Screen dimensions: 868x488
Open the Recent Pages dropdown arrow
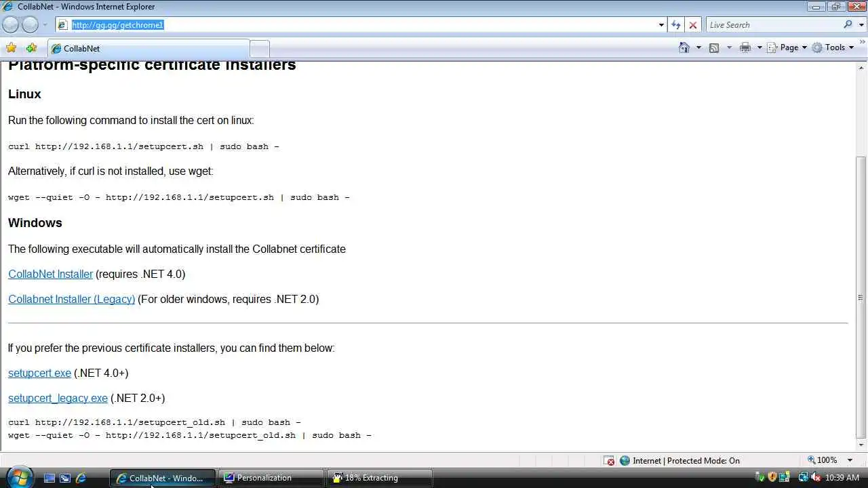tap(45, 25)
